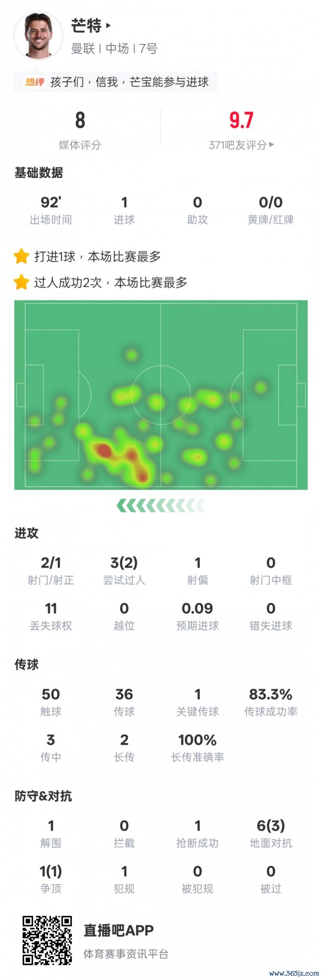Select the 传球 section heading
This screenshot has height=980, width=322.
pos(27,665)
